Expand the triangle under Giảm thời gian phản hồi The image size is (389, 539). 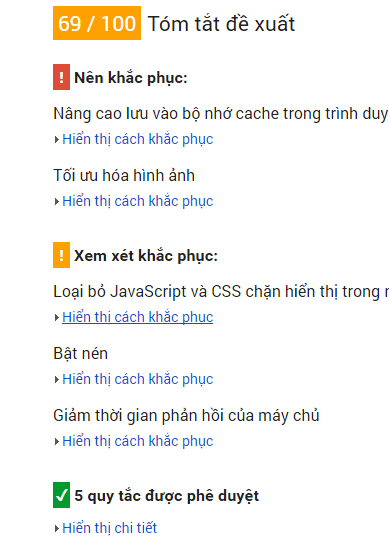tap(57, 441)
